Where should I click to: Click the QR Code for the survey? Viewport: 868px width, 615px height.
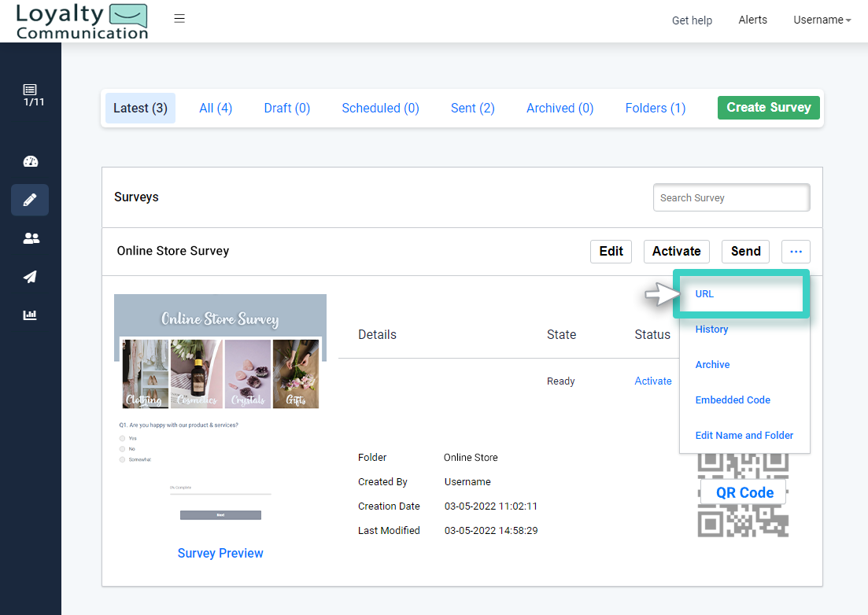(743, 492)
